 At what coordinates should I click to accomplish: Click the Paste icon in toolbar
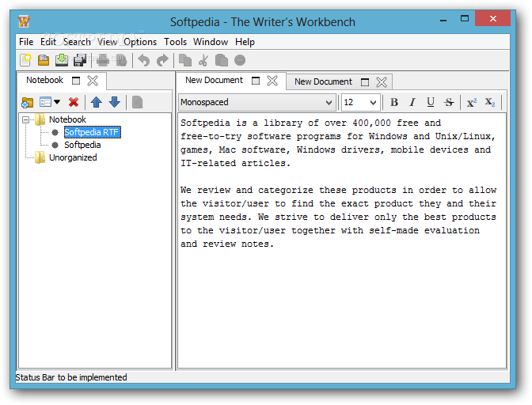point(222,60)
